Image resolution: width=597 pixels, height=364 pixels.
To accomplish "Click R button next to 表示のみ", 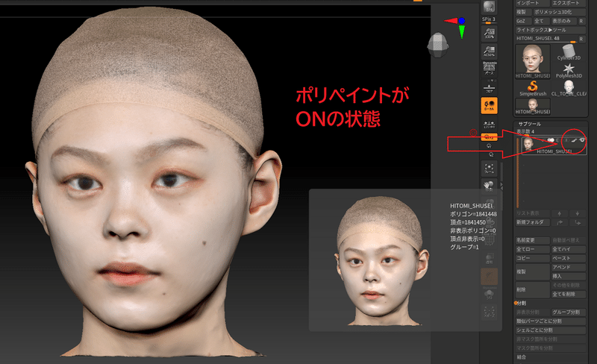I will pos(581,22).
